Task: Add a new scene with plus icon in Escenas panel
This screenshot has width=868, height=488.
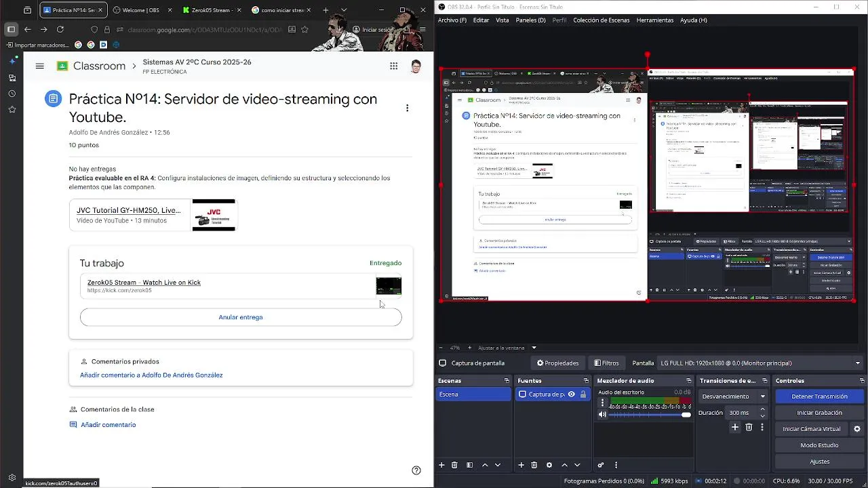Action: [x=441, y=465]
